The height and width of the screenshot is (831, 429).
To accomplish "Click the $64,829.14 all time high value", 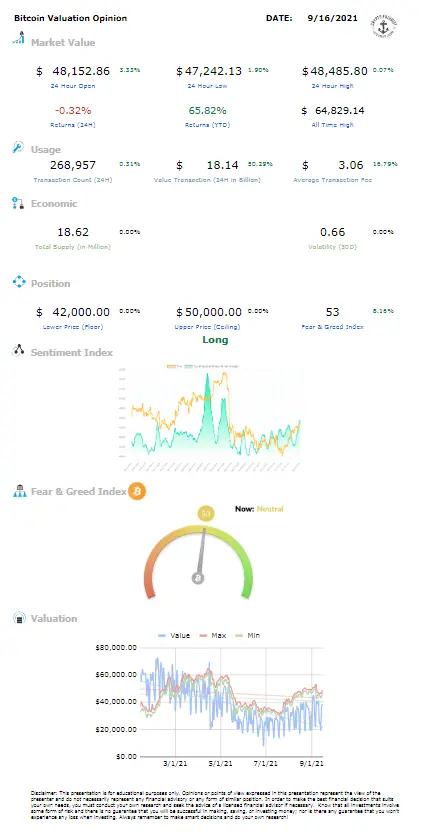I will (333, 111).
